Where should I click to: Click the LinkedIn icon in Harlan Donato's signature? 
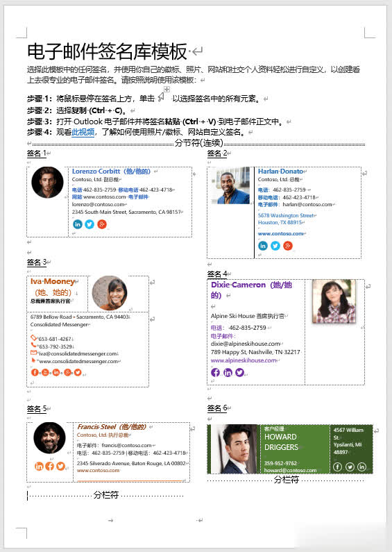coord(263,246)
